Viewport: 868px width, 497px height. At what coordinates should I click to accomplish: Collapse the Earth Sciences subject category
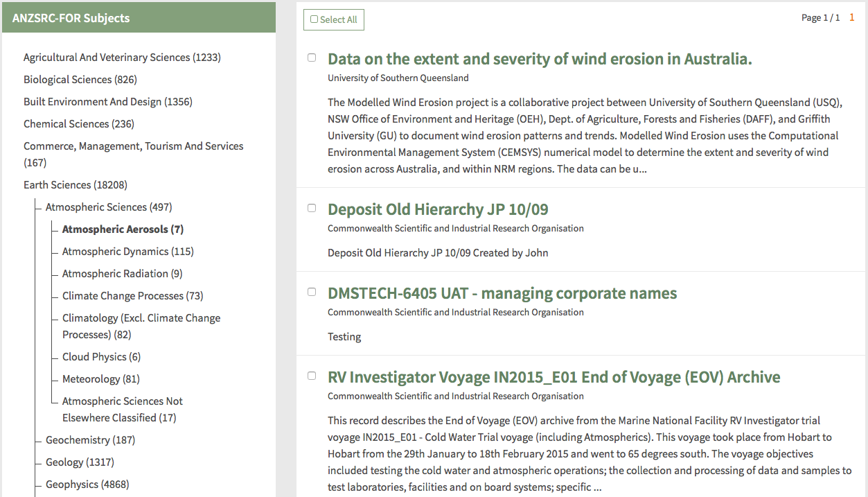tap(75, 185)
